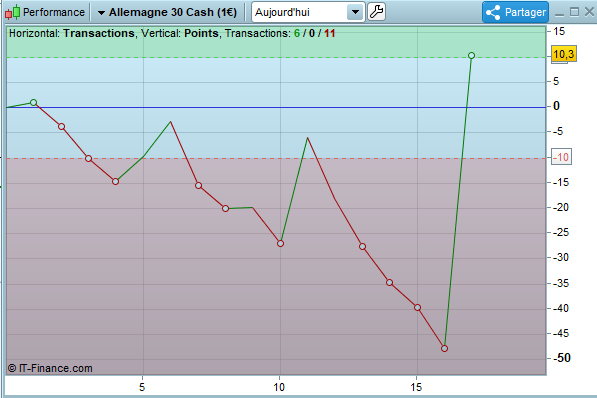Click the -10 level label on axis

pos(561,157)
